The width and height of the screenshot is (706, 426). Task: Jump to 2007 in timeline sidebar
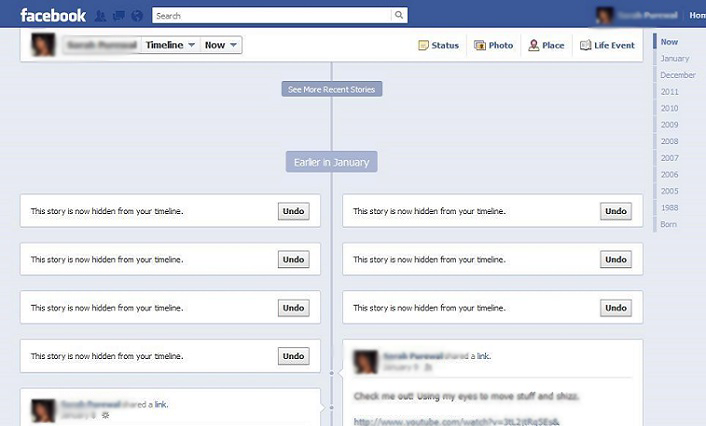670,158
